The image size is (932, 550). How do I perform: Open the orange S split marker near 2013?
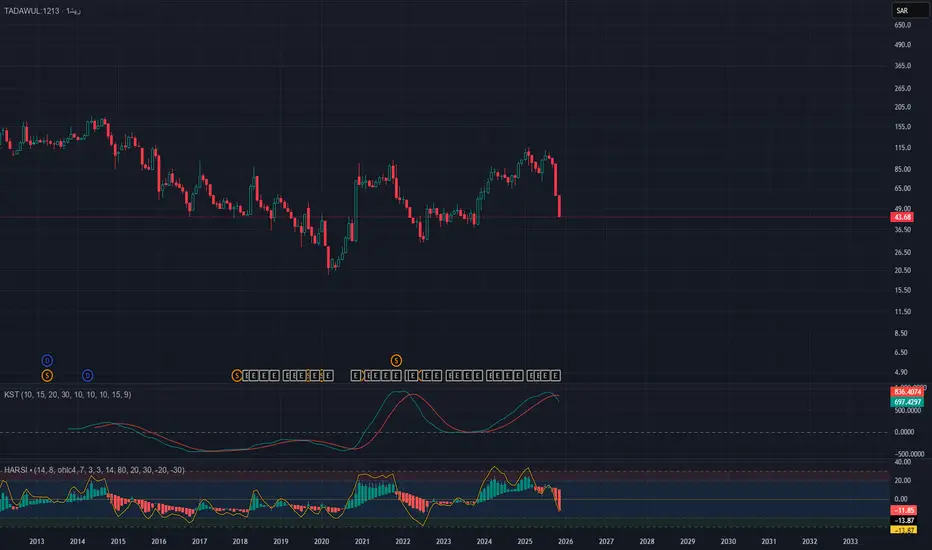47,375
